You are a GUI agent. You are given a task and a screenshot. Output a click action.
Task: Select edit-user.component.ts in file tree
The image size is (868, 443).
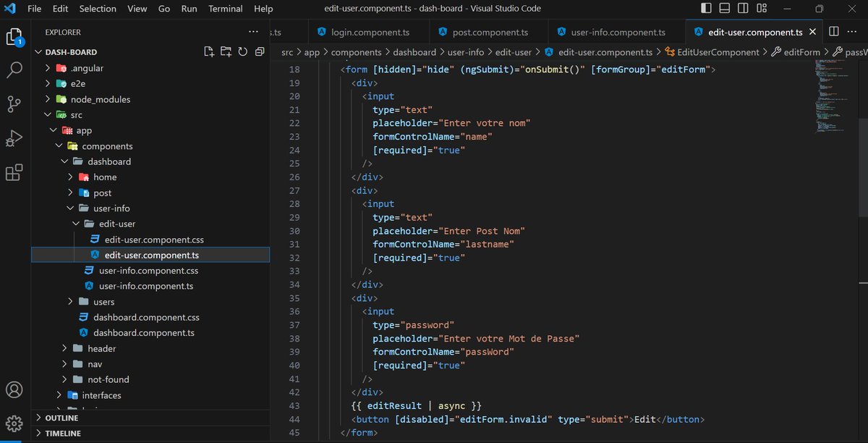point(150,255)
